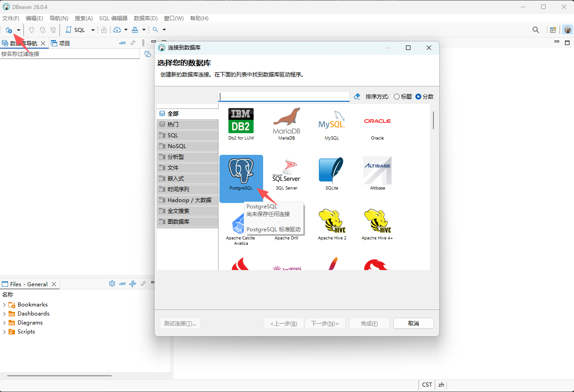
Task: Select the 嵌入式 category
Action: coord(187,178)
